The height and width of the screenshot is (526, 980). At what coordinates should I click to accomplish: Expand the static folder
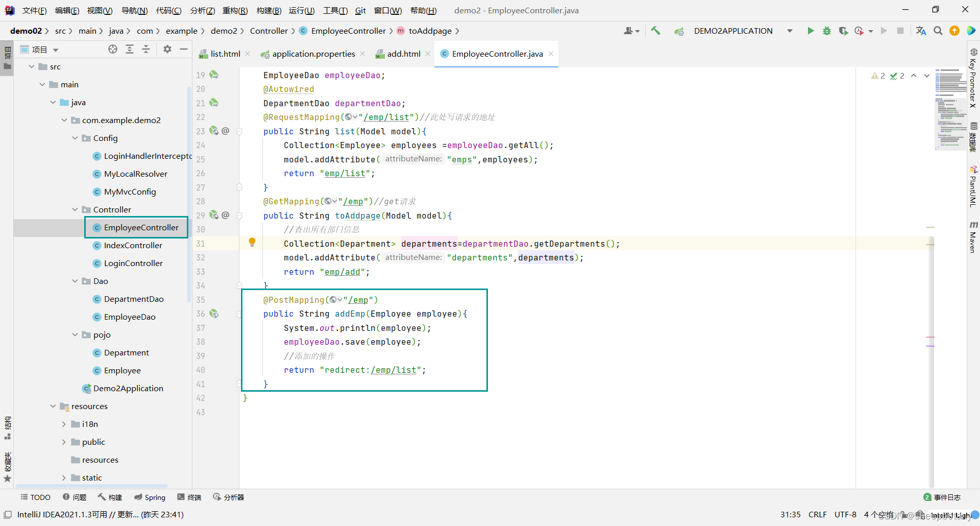point(64,477)
